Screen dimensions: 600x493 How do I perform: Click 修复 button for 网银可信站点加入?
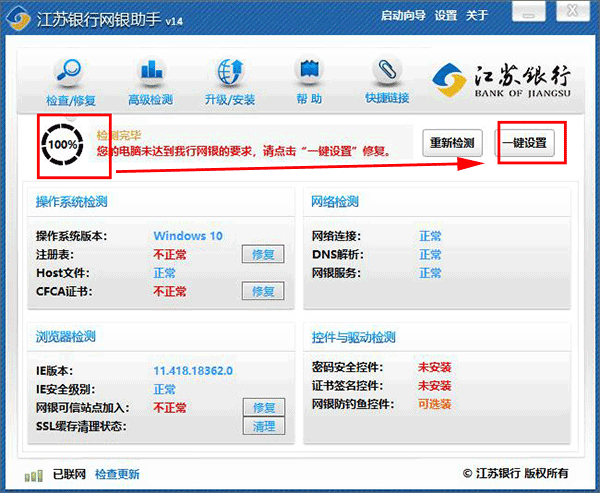(264, 407)
